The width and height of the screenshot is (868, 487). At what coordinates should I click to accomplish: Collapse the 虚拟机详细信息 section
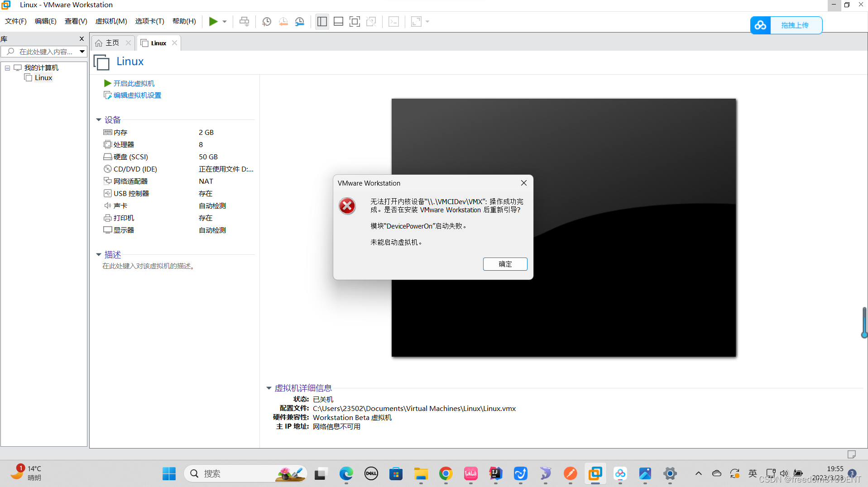click(269, 388)
